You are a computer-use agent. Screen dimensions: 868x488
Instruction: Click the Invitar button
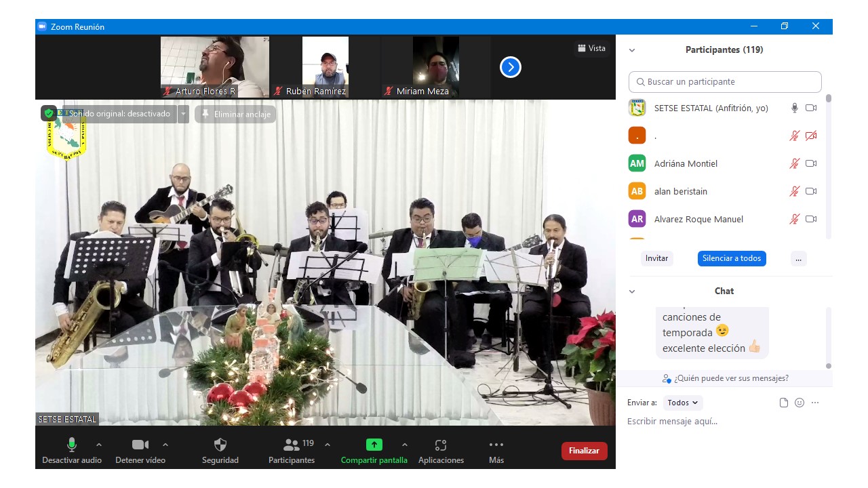[656, 258]
